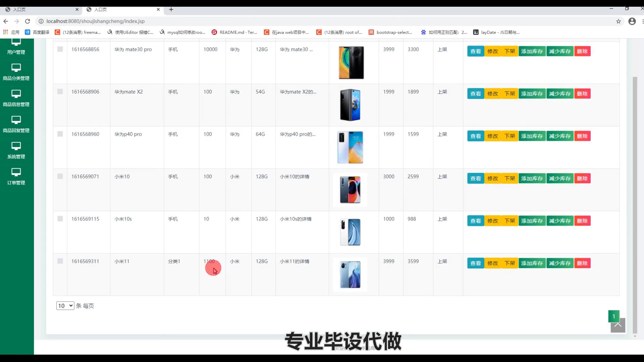Open the 订单管理 sidebar icon
The width and height of the screenshot is (644, 362).
16,173
